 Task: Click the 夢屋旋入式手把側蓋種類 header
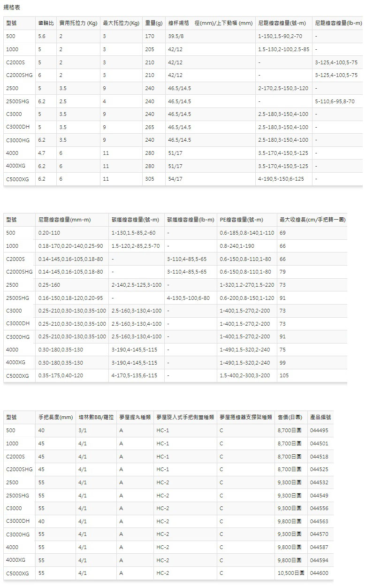[x=185, y=417]
